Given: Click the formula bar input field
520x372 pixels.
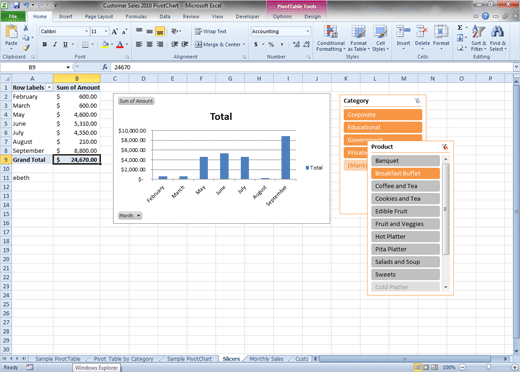Looking at the screenshot, I should (x=312, y=67).
